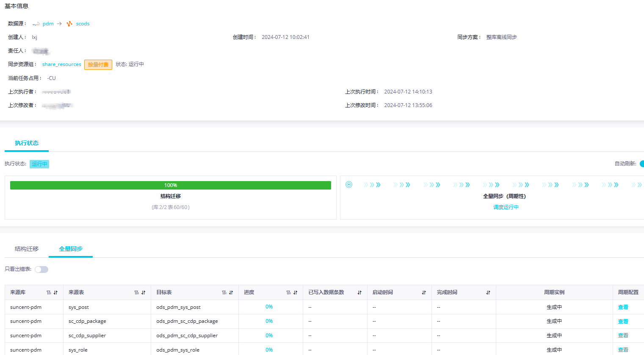644x355 pixels.
Task: Click the filter icon in 目标表 column header
Action: (x=224, y=293)
